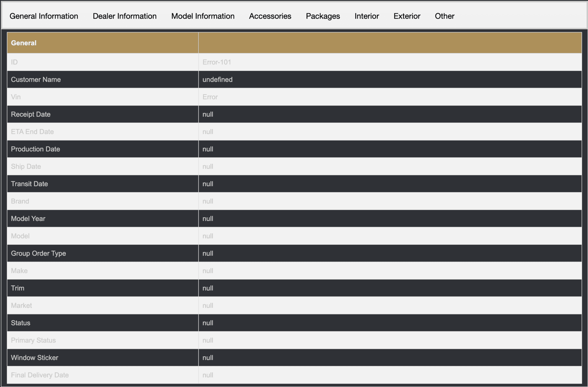Click the Final Delivery Date null value
Screen dimensions: 588x387
click(x=208, y=375)
